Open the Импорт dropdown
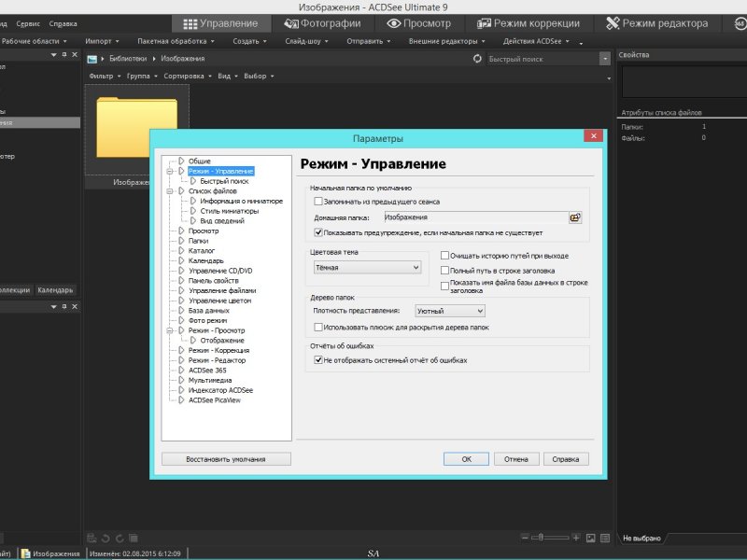747x560 pixels. (102, 41)
